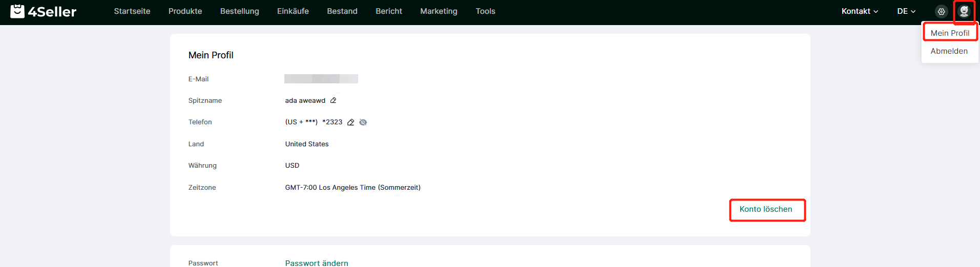This screenshot has width=980, height=267.
Task: Open the Bestand menu
Action: coord(342,11)
